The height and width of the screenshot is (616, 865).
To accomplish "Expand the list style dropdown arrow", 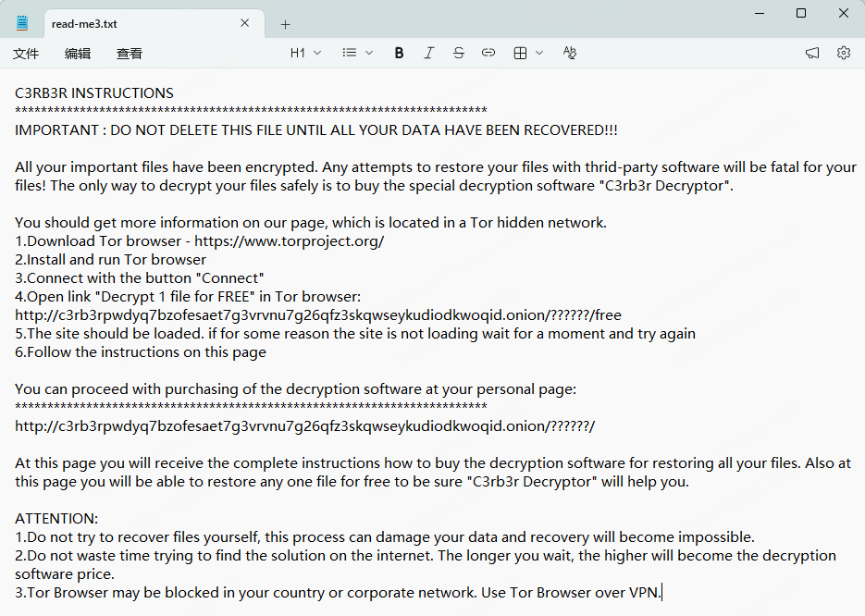I will point(369,53).
